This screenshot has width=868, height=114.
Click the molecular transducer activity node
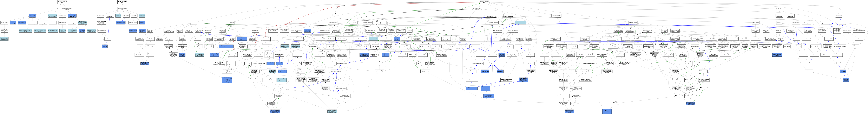coord(67,9)
